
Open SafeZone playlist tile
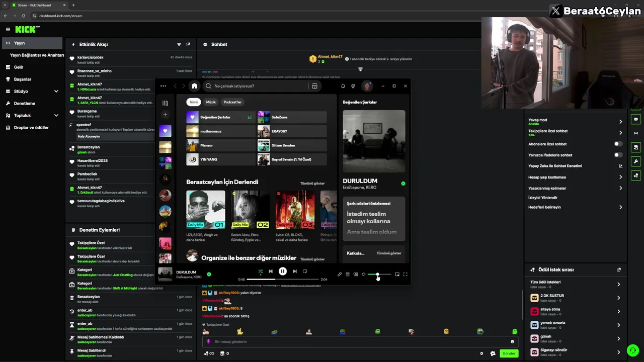292,117
